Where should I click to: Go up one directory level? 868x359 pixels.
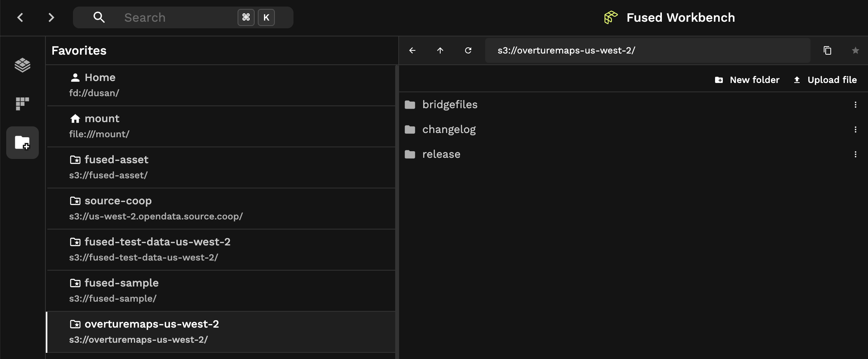440,50
